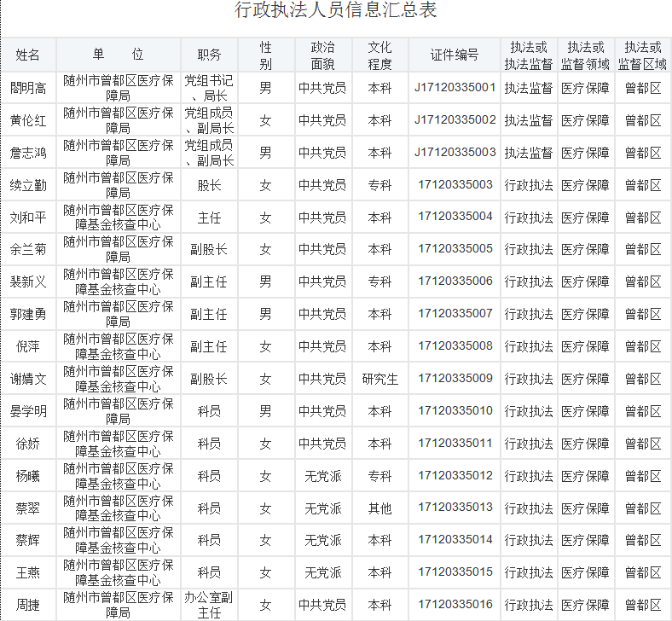Click the 政治面貌 column header

pos(322,55)
